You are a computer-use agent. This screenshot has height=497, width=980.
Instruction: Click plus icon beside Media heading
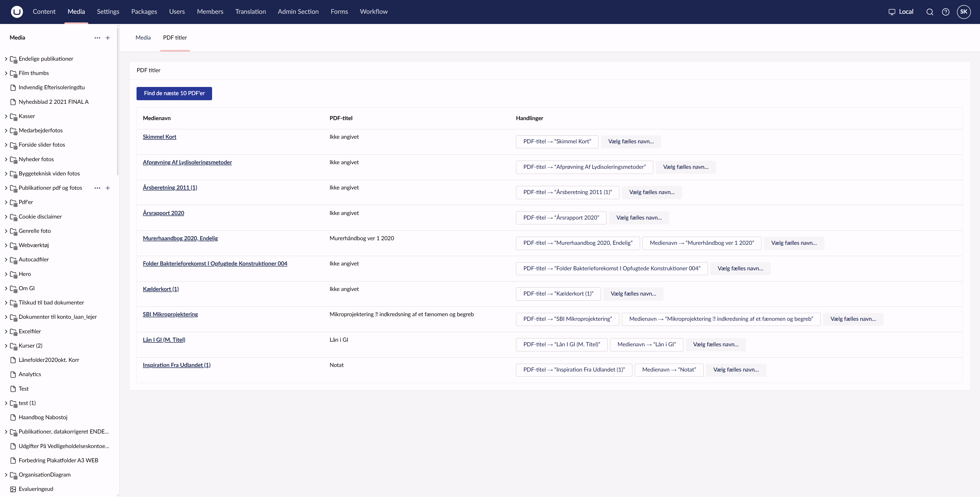tap(108, 38)
